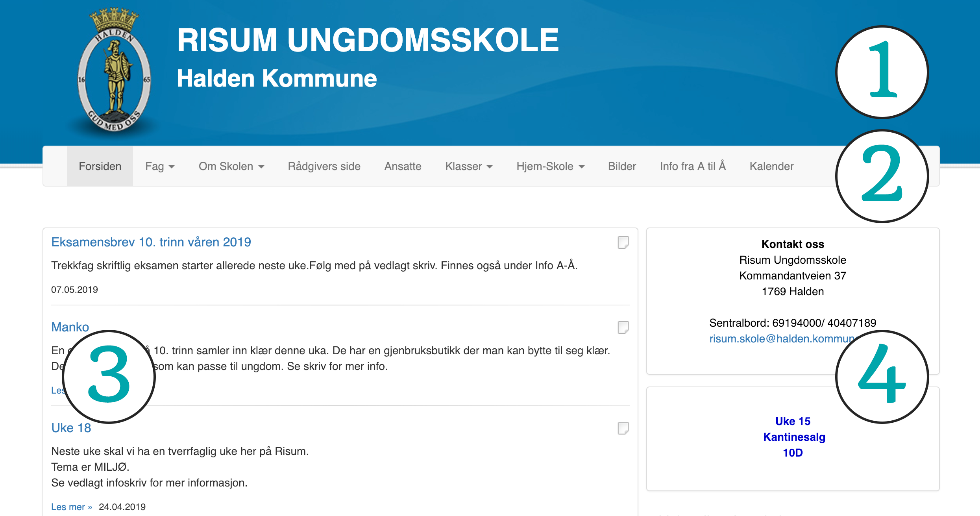
Task: Click document icon beside Manko article
Action: point(623,327)
